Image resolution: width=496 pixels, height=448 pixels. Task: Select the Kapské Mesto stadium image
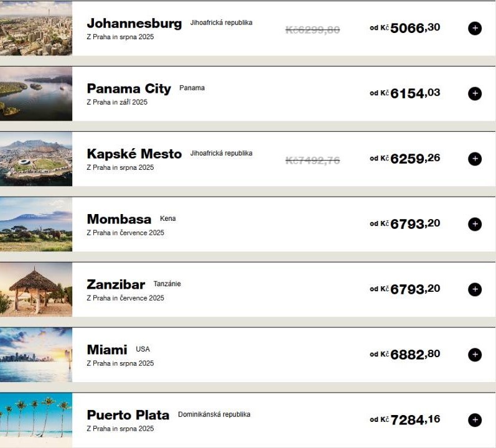(35, 159)
